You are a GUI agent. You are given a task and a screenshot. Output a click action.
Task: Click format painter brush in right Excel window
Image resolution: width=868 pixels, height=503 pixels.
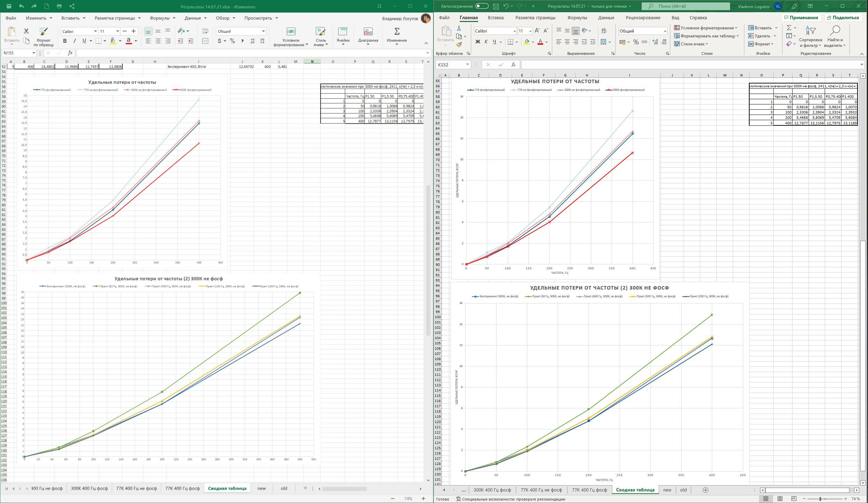[459, 44]
